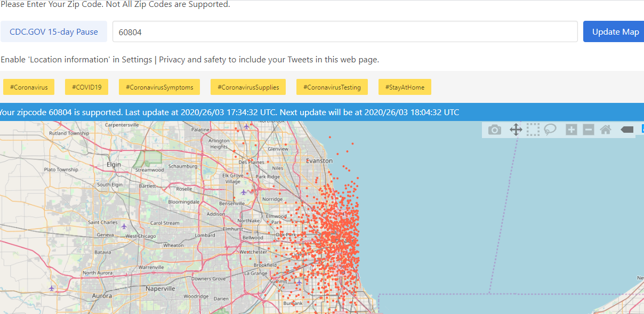Click the Palatine label on the map
The image size is (644, 314).
click(200, 130)
